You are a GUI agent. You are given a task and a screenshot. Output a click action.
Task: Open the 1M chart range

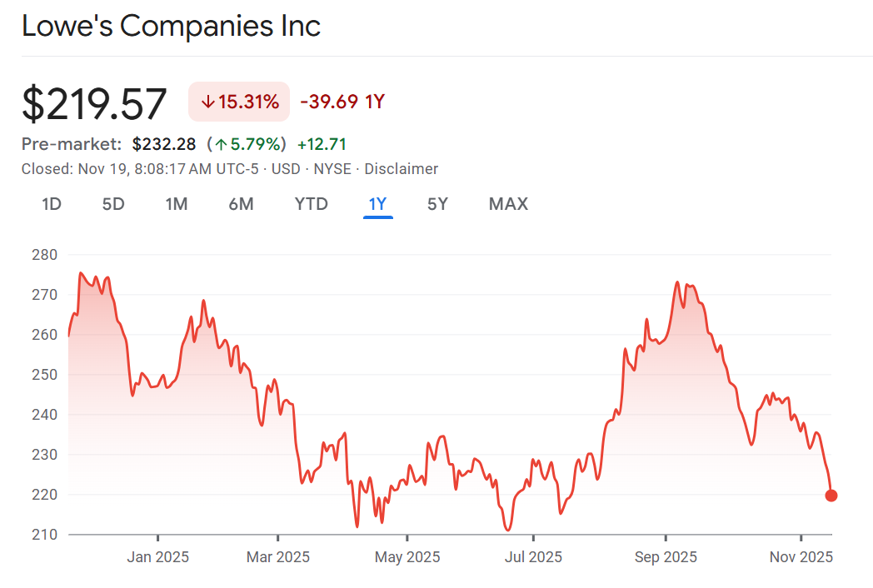[176, 204]
